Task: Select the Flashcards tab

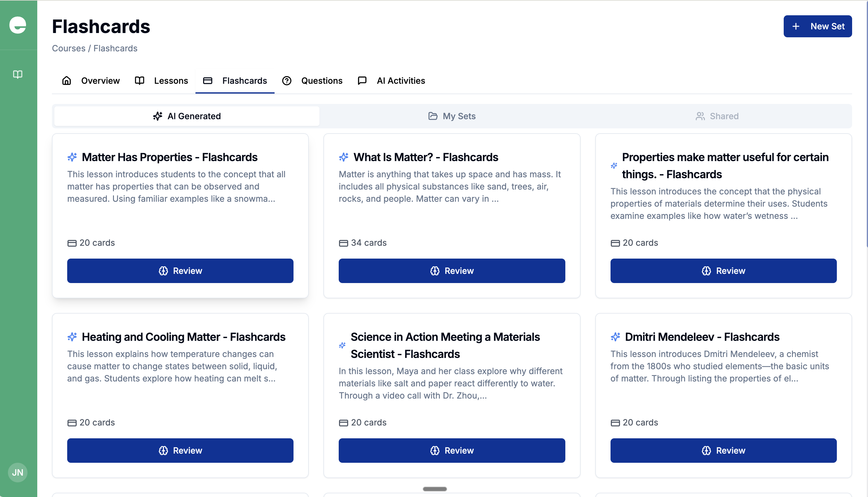Action: 235,81
